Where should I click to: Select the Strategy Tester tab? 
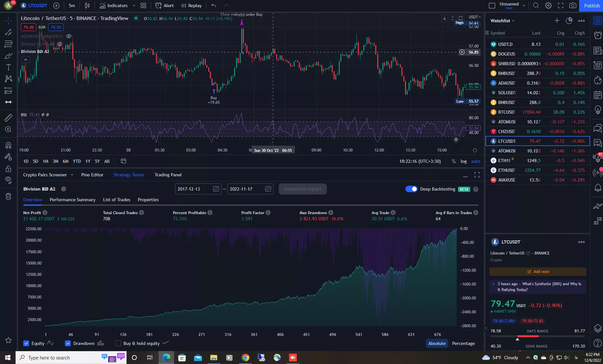(x=129, y=175)
